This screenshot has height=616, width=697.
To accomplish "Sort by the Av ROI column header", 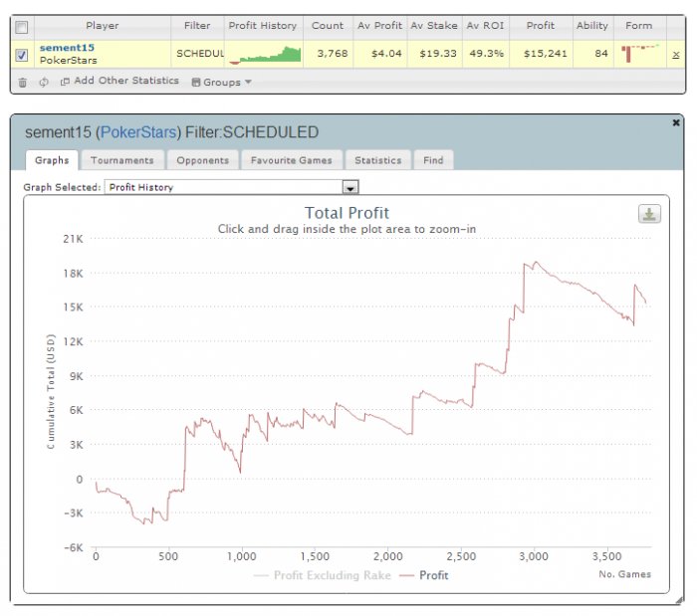I will [x=486, y=26].
